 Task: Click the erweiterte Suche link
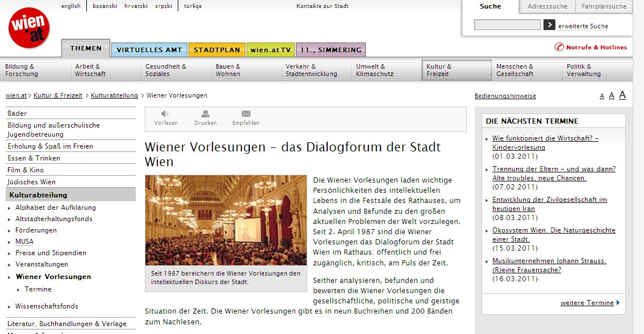tap(583, 26)
